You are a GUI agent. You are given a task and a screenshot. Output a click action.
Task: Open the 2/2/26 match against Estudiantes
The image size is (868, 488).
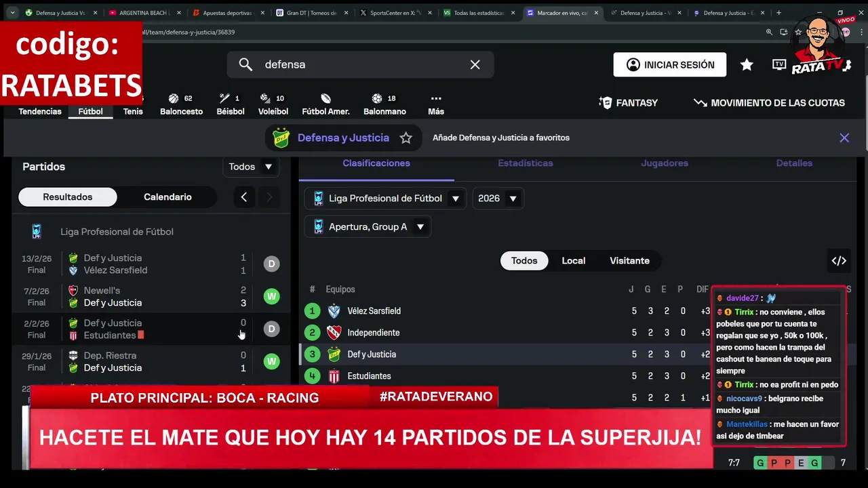point(151,329)
